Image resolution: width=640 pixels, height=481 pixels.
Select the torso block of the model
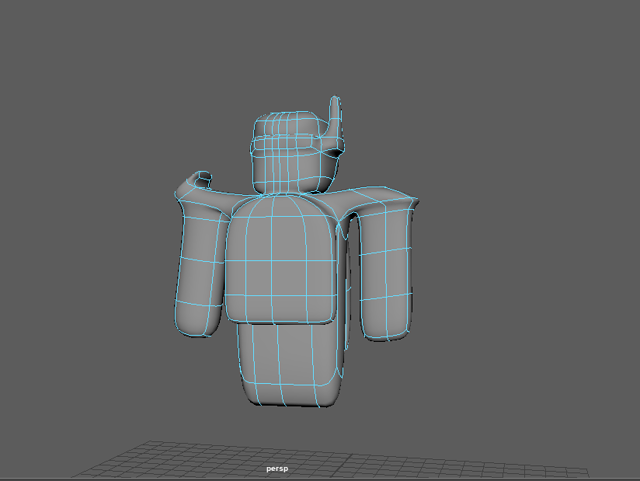click(281, 260)
